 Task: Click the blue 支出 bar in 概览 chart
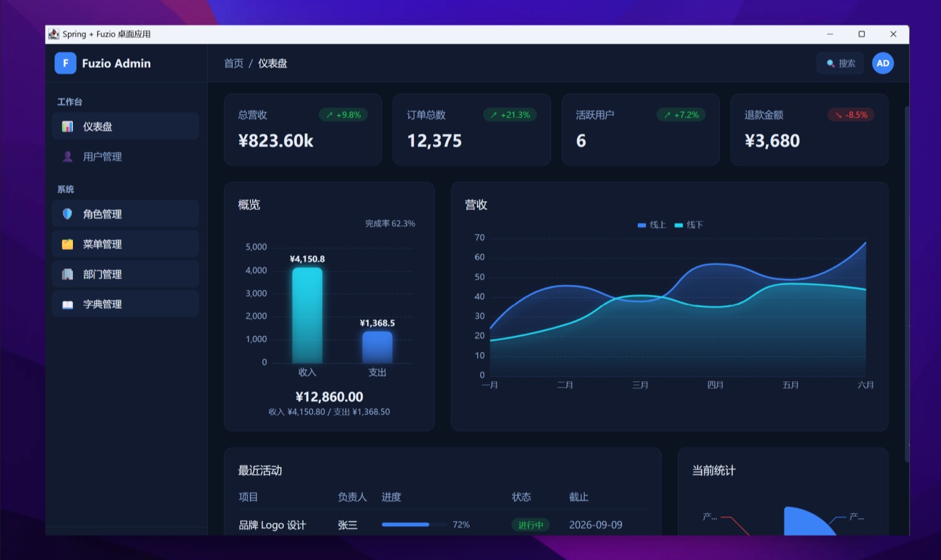tap(377, 347)
